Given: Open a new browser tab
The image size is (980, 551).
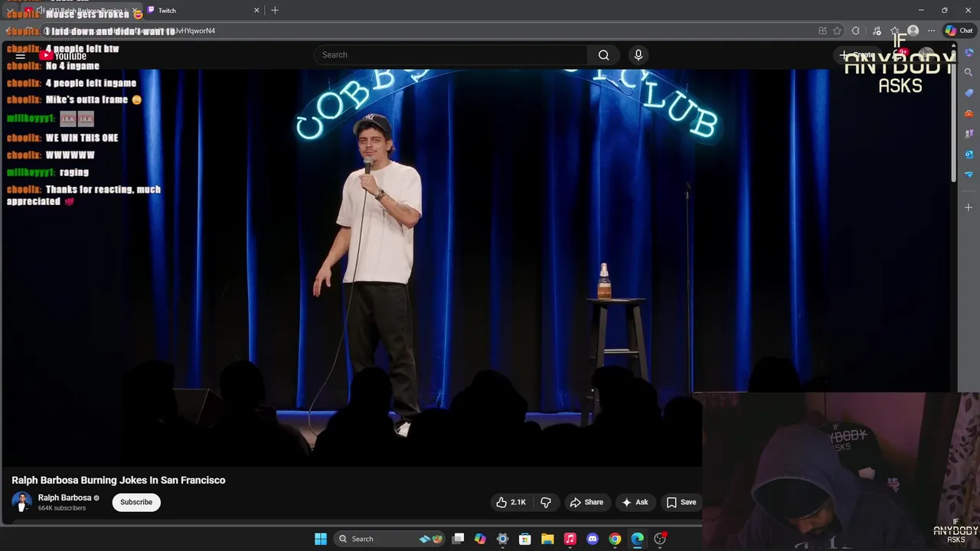Looking at the screenshot, I should click(x=275, y=11).
